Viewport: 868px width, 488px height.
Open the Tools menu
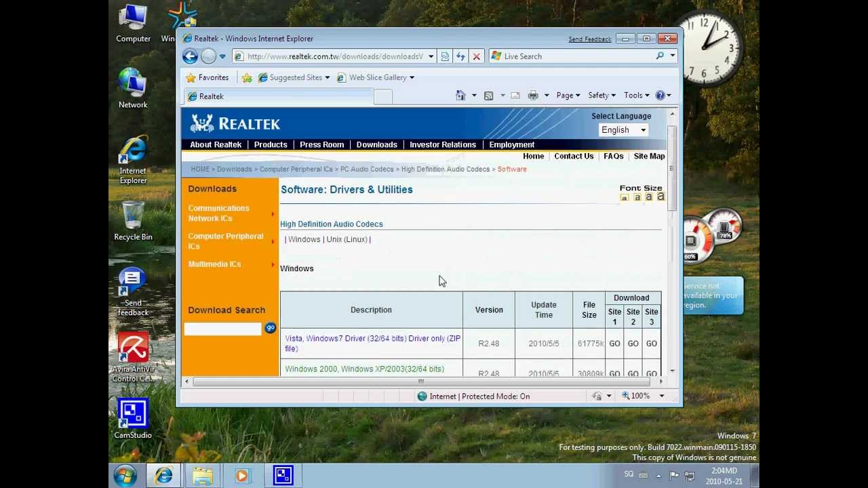click(636, 96)
